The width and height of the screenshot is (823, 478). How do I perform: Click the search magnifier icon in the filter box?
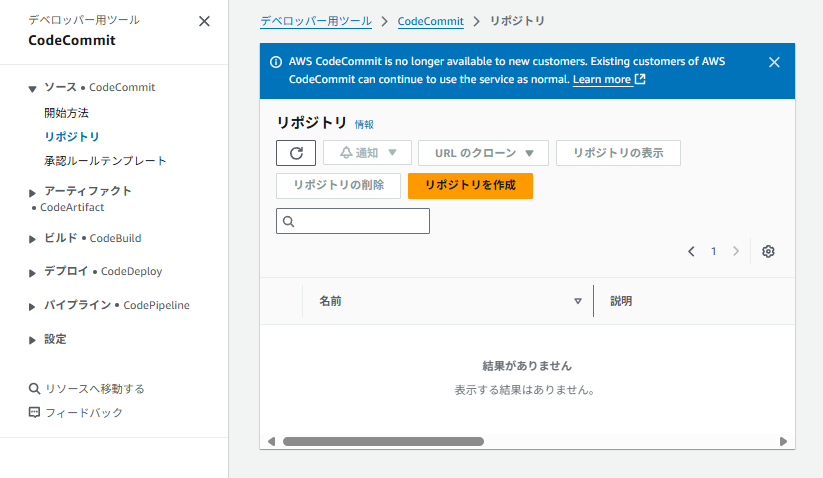point(289,221)
